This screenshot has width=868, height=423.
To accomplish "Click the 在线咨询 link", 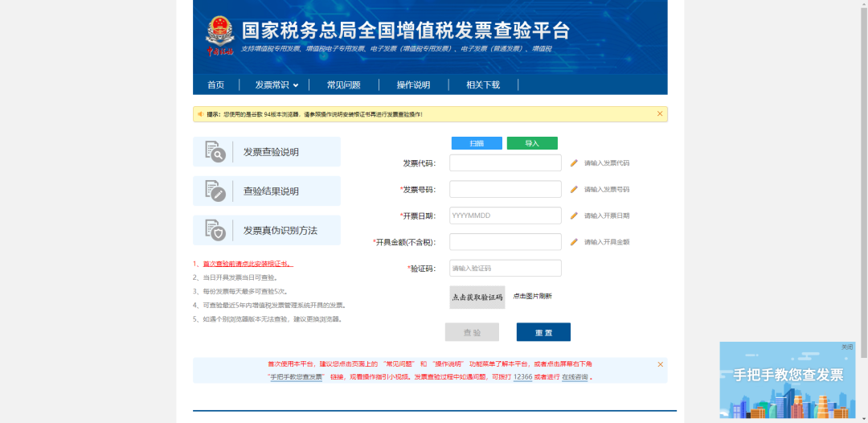I will coord(575,377).
